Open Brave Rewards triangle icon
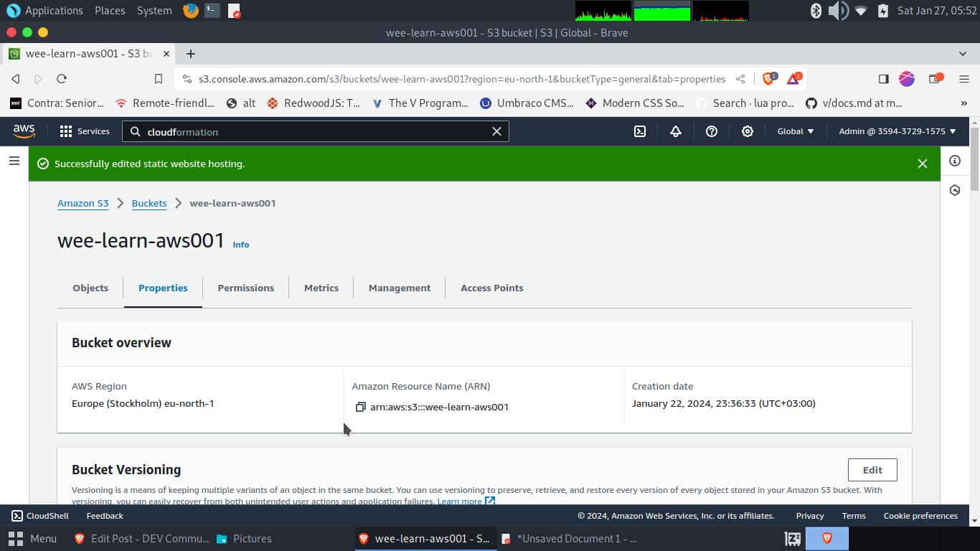Viewport: 980px width, 551px height. click(x=794, y=78)
